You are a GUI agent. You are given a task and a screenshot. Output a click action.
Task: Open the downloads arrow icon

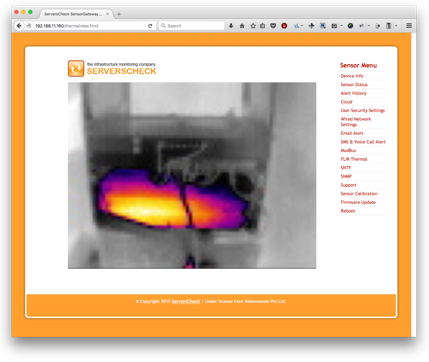coord(231,26)
